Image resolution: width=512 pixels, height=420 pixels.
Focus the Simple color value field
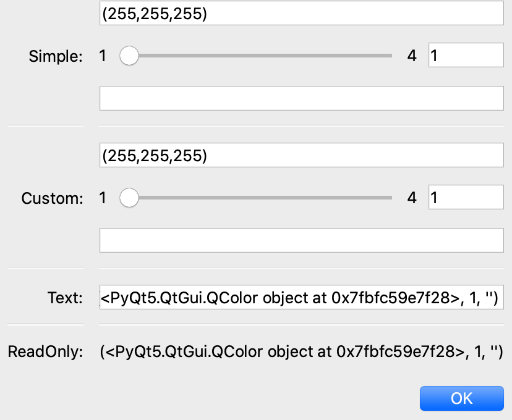pos(301,13)
